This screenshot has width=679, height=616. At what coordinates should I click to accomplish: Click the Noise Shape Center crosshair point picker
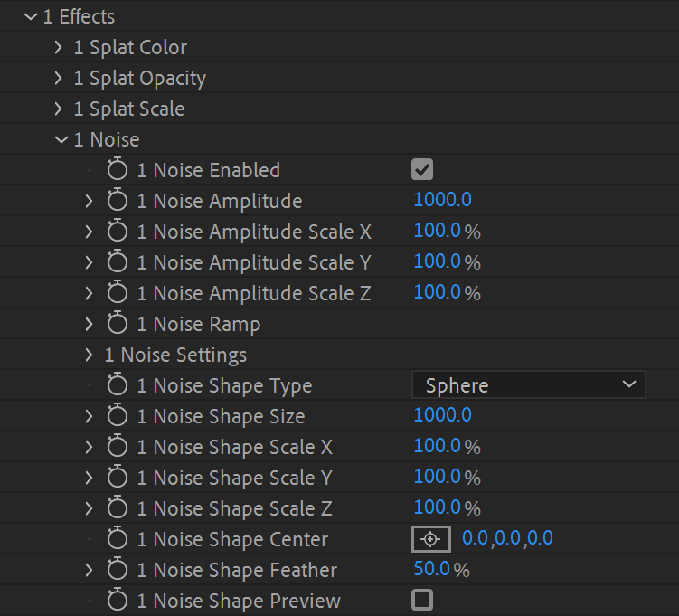[430, 539]
